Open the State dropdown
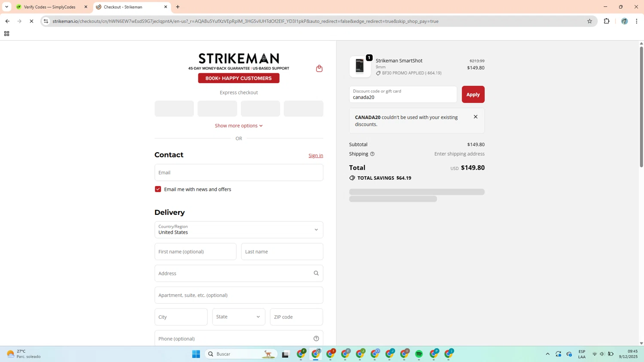 click(x=239, y=317)
